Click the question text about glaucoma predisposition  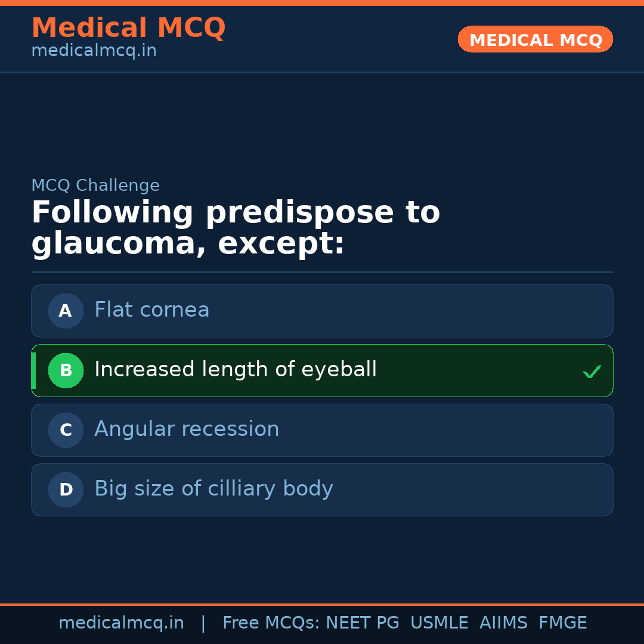point(236,227)
